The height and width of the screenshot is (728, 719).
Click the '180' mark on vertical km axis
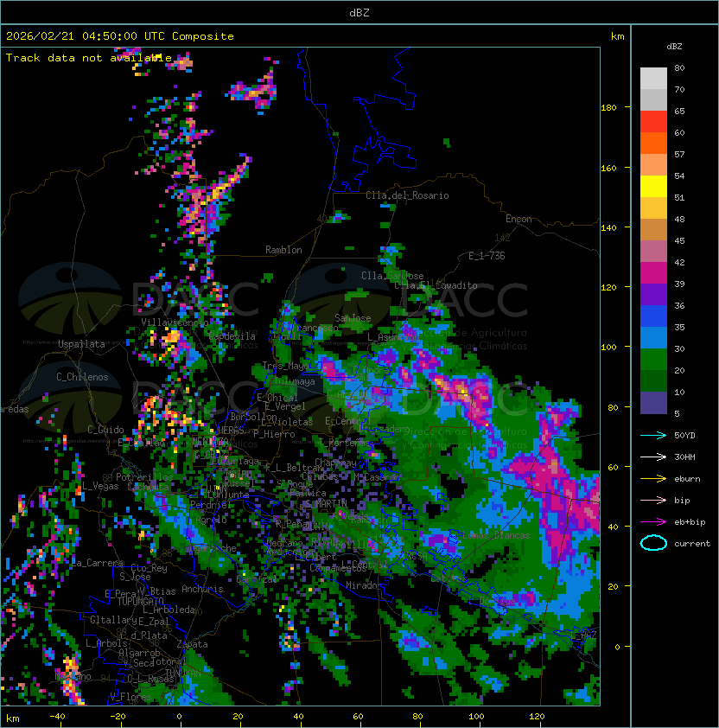608,108
